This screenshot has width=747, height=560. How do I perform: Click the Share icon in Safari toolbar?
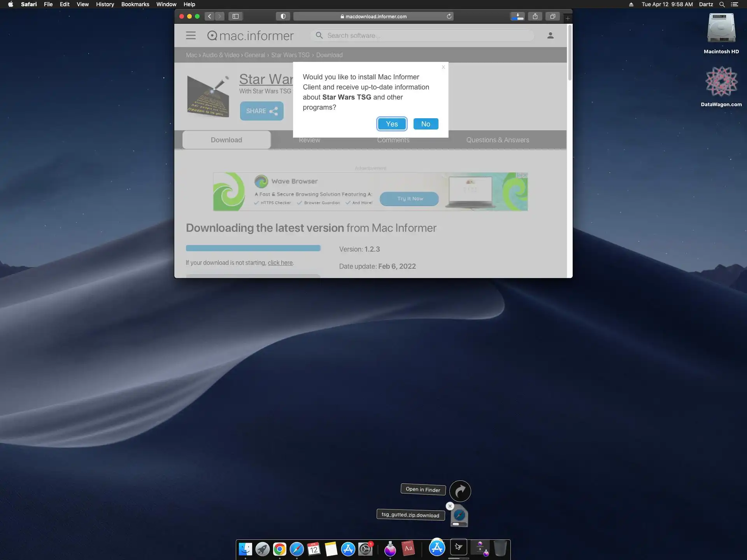tap(535, 16)
